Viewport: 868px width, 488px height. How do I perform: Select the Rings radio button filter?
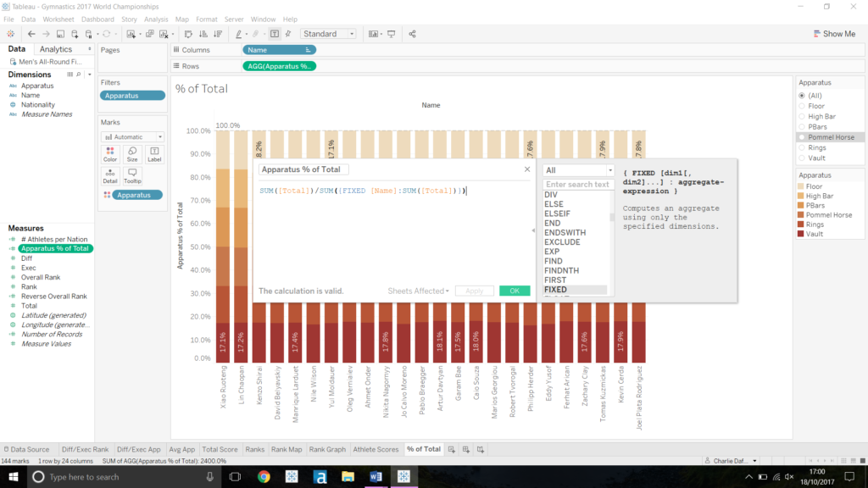(x=802, y=147)
